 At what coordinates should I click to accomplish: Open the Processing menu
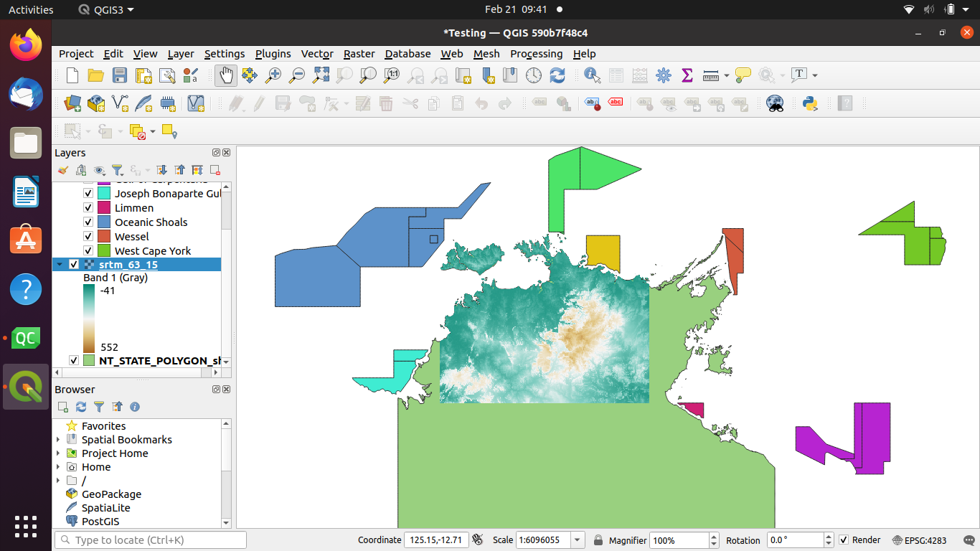click(536, 54)
